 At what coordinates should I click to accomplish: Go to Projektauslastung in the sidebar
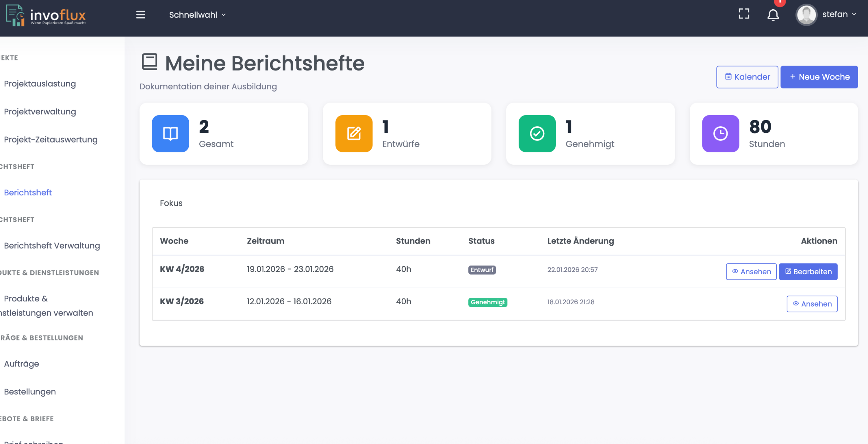[x=40, y=84]
